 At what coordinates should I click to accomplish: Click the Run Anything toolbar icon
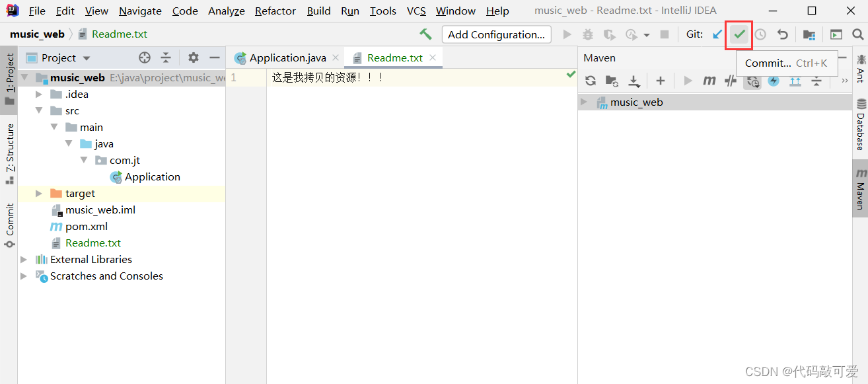(x=836, y=34)
